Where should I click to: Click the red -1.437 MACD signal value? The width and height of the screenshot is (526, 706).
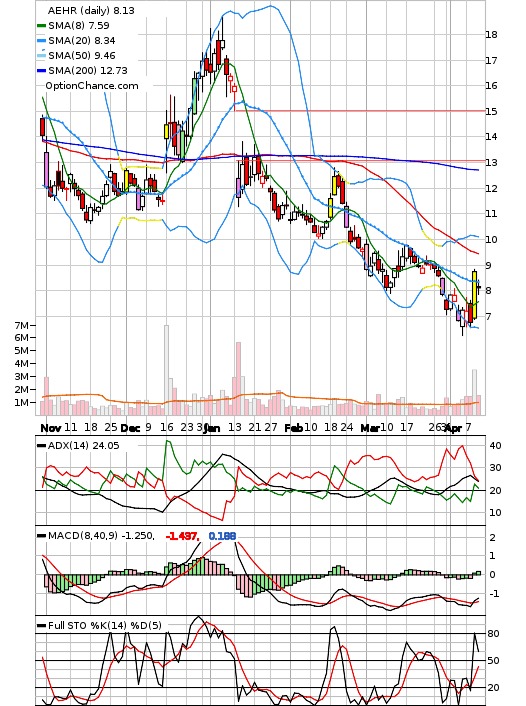[x=182, y=536]
